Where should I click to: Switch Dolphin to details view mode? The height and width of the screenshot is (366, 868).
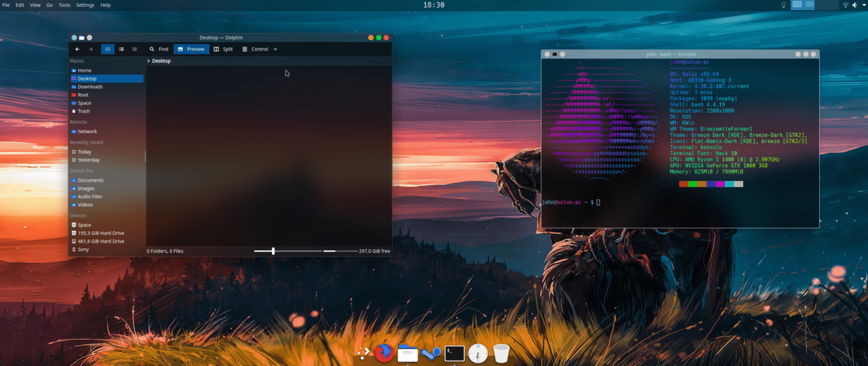click(x=134, y=49)
